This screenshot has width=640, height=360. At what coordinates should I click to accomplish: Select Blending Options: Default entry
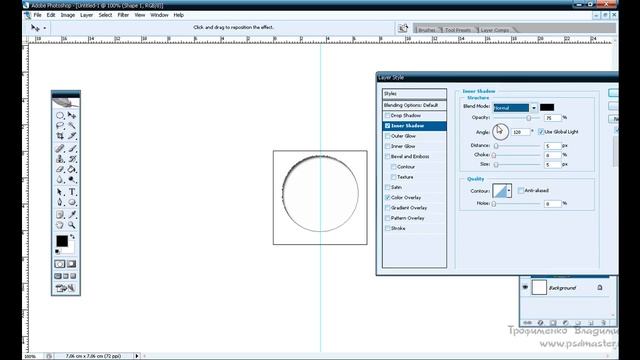(x=414, y=105)
